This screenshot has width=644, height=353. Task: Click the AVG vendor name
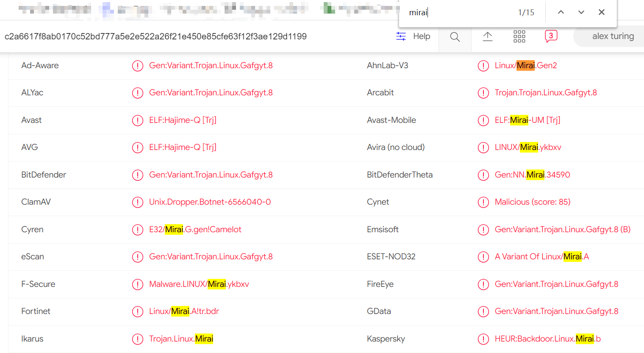(x=30, y=147)
